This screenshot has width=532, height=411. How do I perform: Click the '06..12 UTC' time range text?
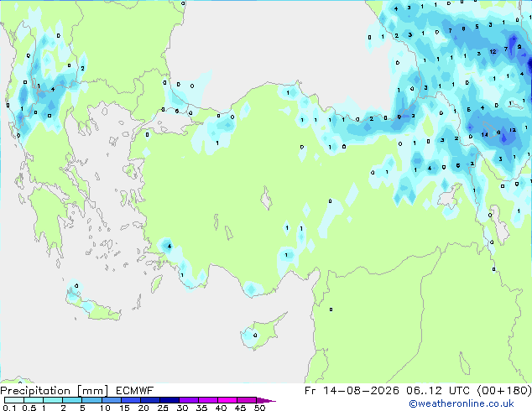[x=438, y=391]
